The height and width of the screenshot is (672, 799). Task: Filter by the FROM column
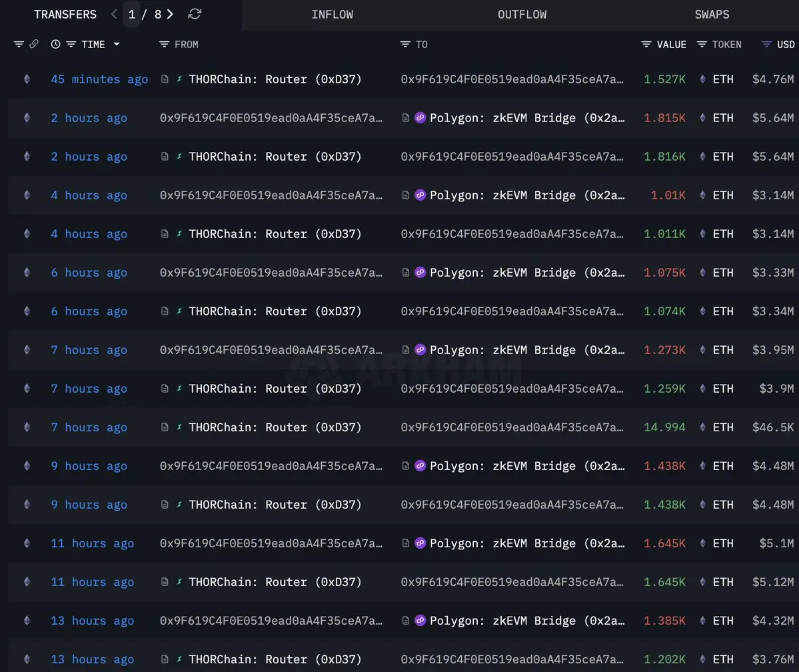click(x=164, y=45)
